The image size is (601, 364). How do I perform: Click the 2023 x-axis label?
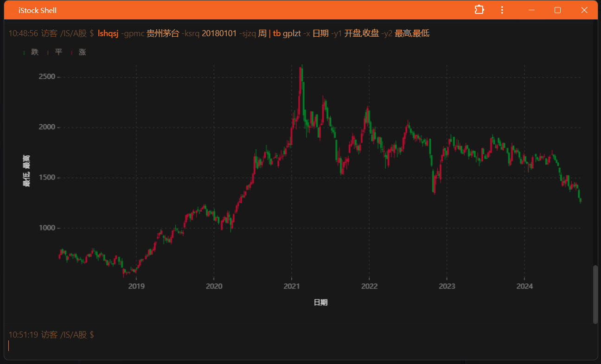click(447, 286)
